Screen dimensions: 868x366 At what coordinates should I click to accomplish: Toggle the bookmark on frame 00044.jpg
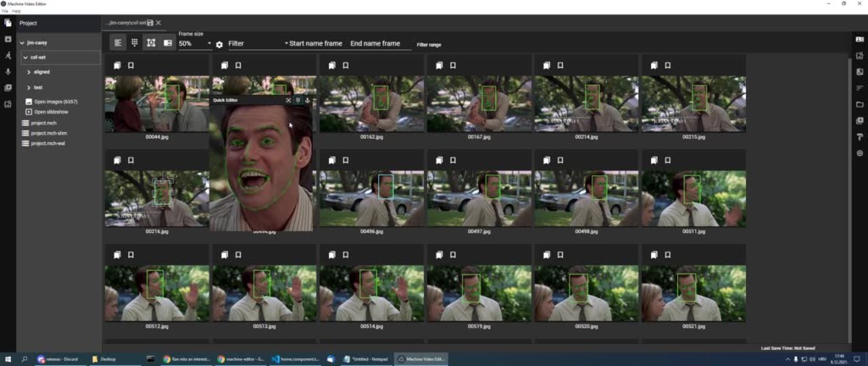click(131, 65)
